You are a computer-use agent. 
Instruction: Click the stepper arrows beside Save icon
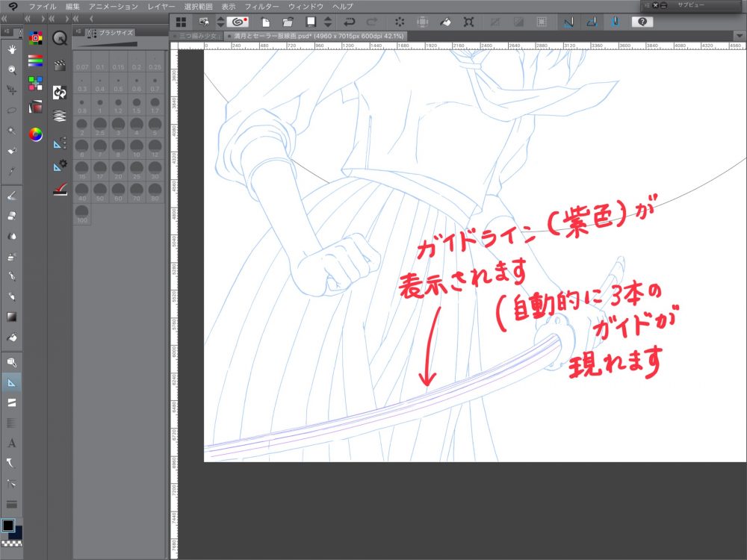point(328,22)
